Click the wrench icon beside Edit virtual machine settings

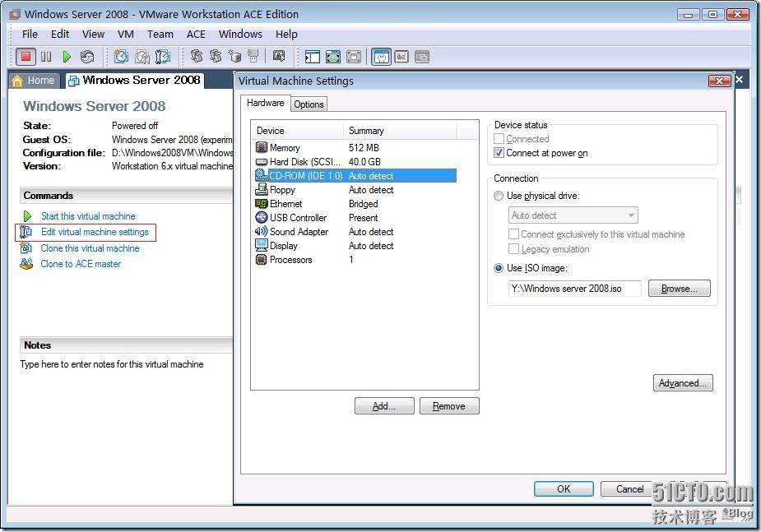26,232
